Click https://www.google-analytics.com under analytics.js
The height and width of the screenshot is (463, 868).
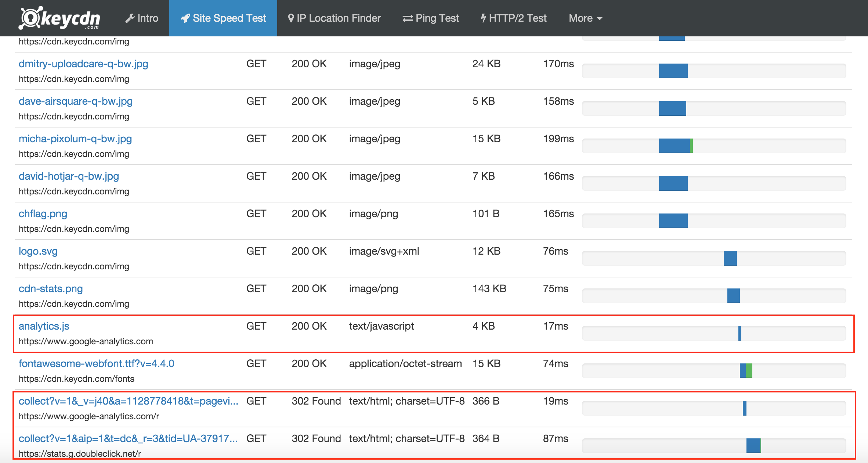coord(86,341)
